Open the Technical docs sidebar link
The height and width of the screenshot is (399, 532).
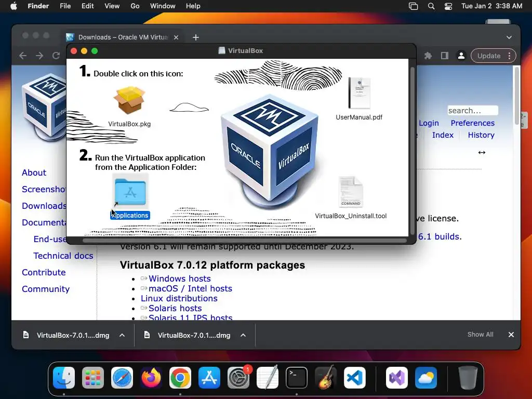(x=63, y=256)
